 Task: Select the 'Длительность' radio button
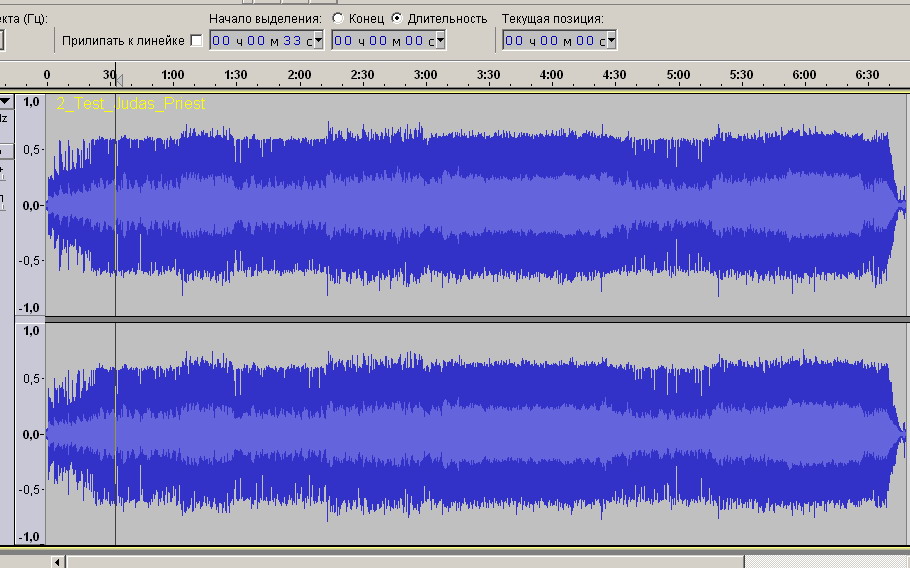pos(398,19)
